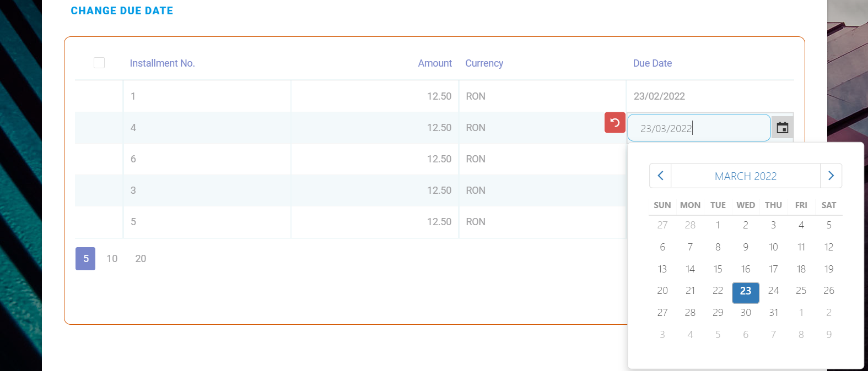868x371 pixels.
Task: Set page size to 5 rows
Action: 85,259
